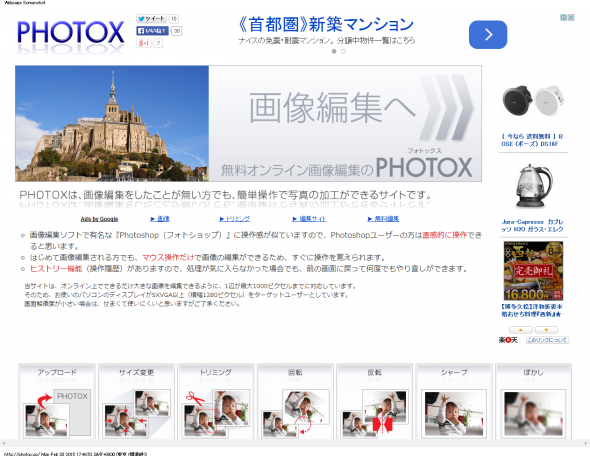The height and width of the screenshot is (456, 590).
Task: Click the red マウス操作だけ text
Action: (168, 258)
